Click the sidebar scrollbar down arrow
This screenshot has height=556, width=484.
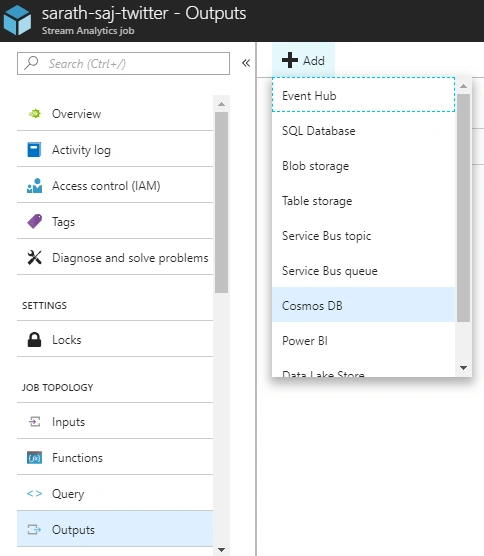point(221,550)
